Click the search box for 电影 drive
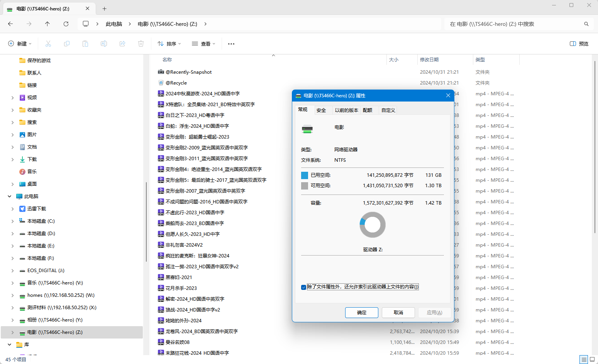This screenshot has width=598, height=364. pos(513,24)
